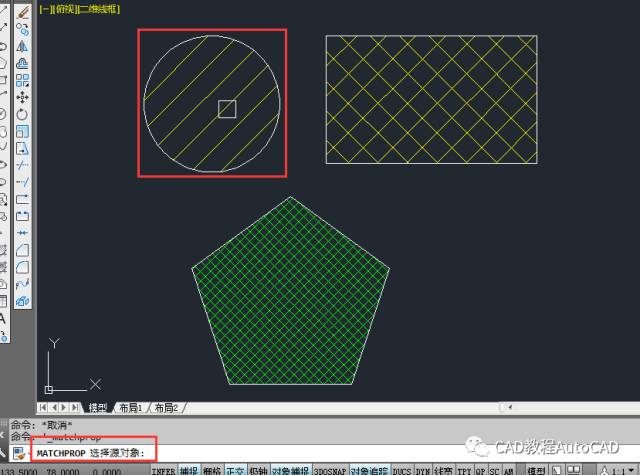The width and height of the screenshot is (640, 475).
Task: Click the 模型 model space status button
Action: click(536, 471)
